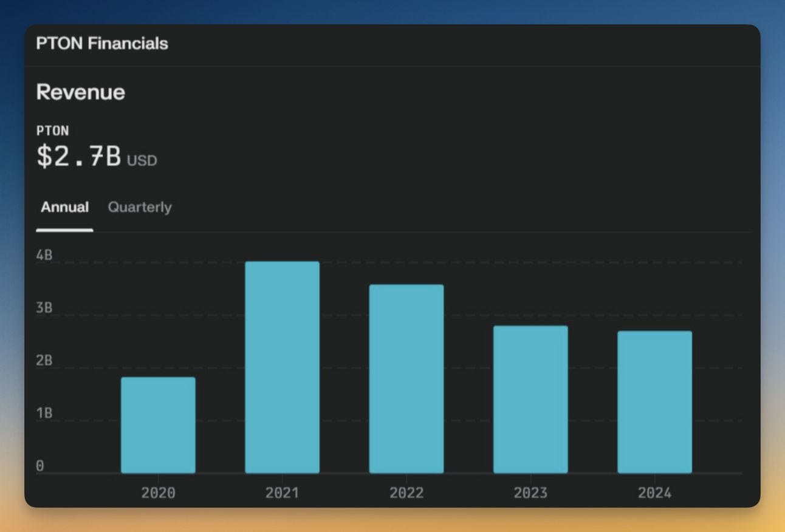Click the $2.7B revenue value
The image size is (785, 532).
tap(79, 156)
